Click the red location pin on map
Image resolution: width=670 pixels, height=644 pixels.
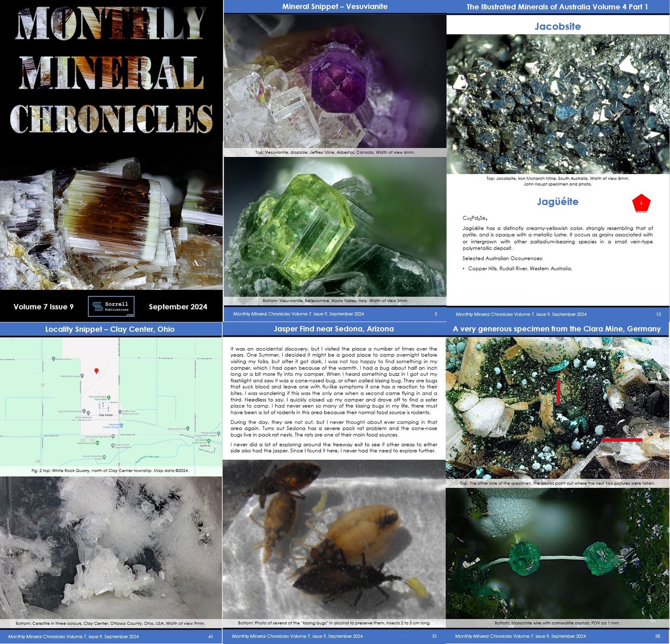[96, 371]
